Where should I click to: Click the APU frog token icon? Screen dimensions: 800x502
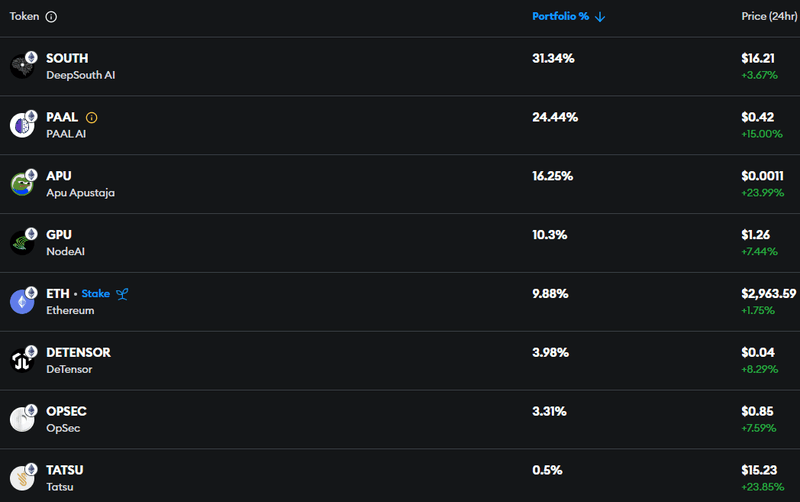pyautogui.click(x=22, y=184)
